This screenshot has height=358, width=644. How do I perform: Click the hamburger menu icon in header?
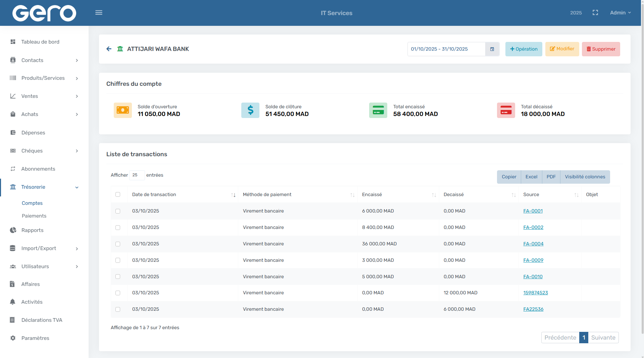[x=99, y=13]
